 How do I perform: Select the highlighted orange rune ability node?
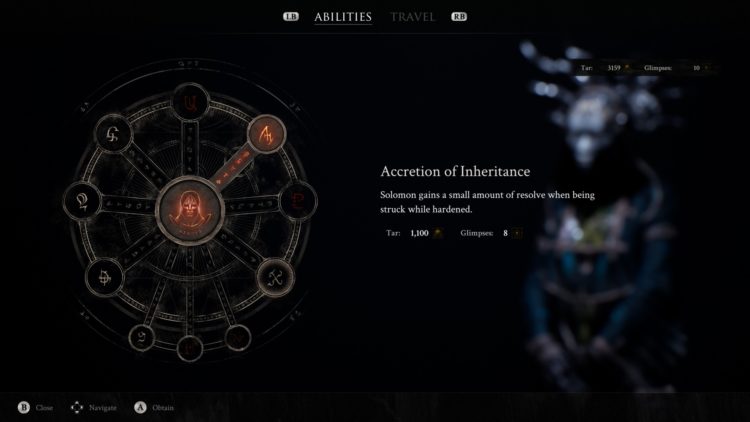pyautogui.click(x=266, y=134)
